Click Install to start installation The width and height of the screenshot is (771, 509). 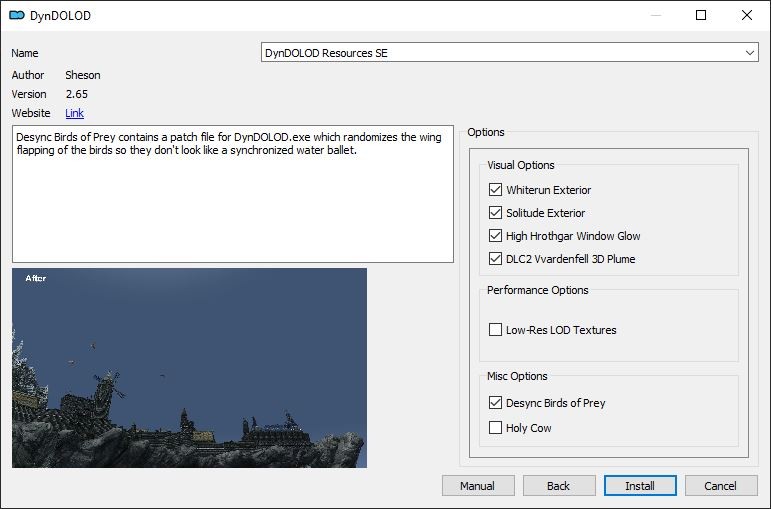640,486
